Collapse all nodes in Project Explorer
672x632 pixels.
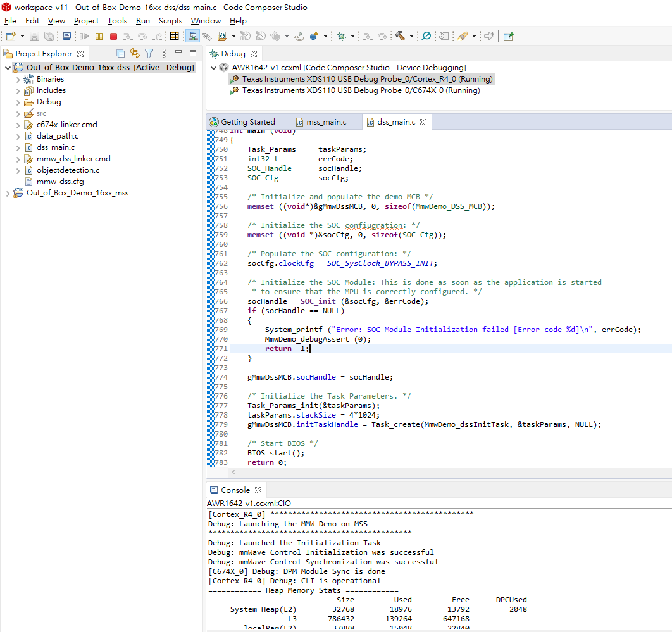[121, 53]
